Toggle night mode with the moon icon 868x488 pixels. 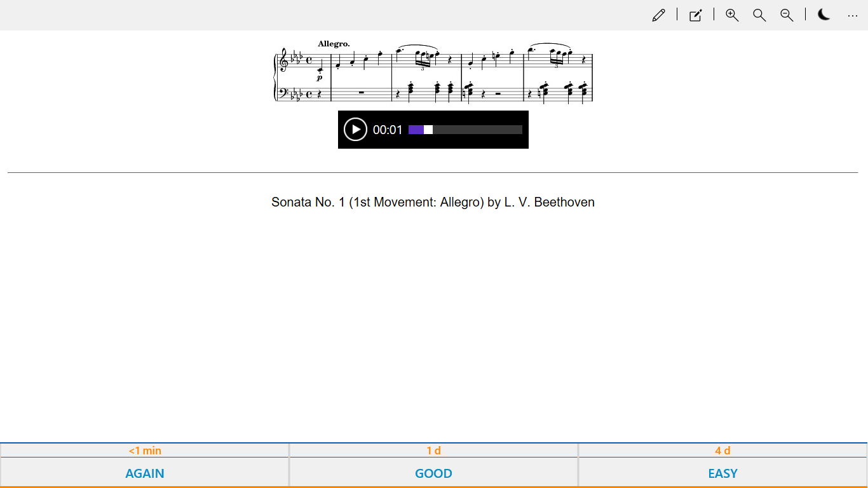pos(824,15)
